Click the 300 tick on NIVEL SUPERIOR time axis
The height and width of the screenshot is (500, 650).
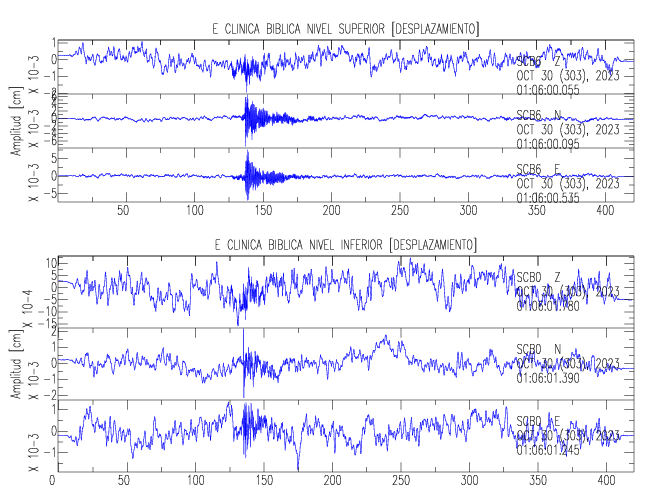pyautogui.click(x=468, y=210)
